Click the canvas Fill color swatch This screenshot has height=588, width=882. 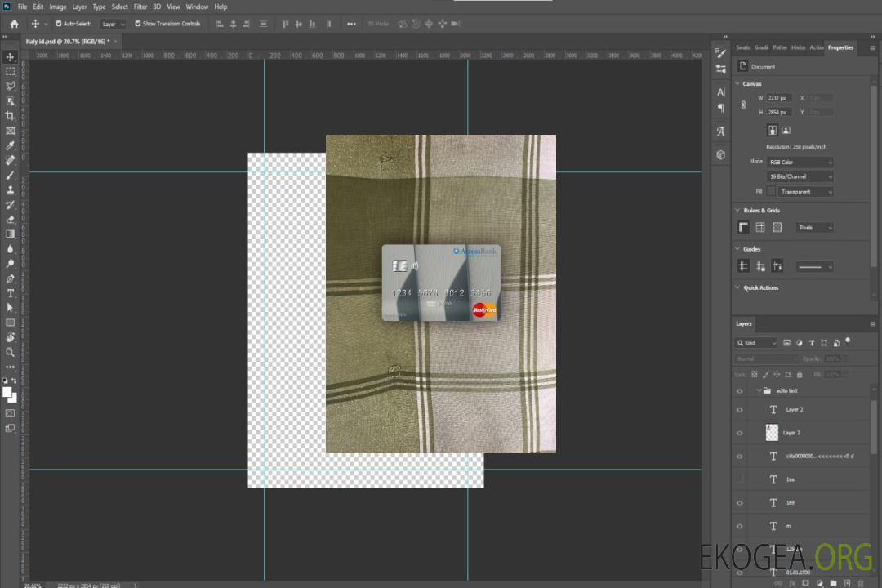pyautogui.click(x=770, y=191)
